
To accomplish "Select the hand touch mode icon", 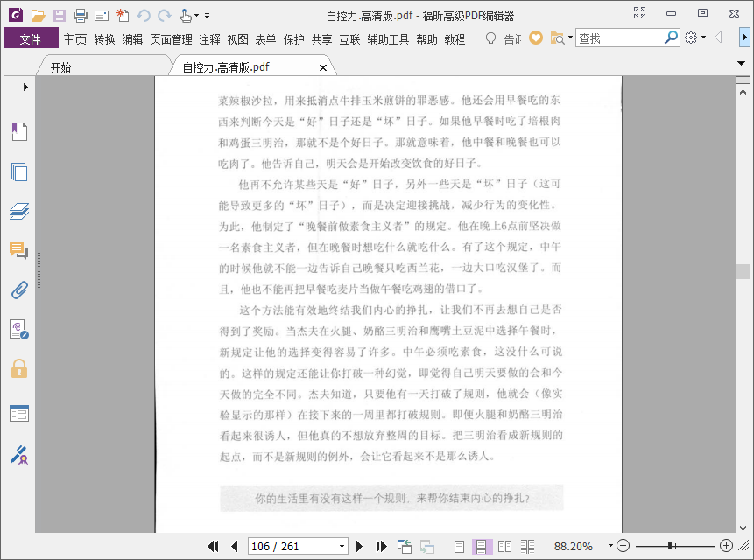I will point(186,16).
